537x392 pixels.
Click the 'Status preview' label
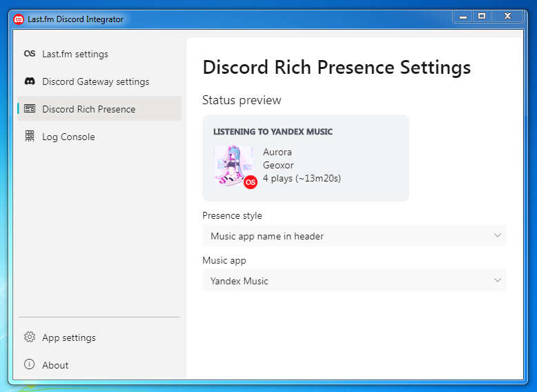pos(242,100)
